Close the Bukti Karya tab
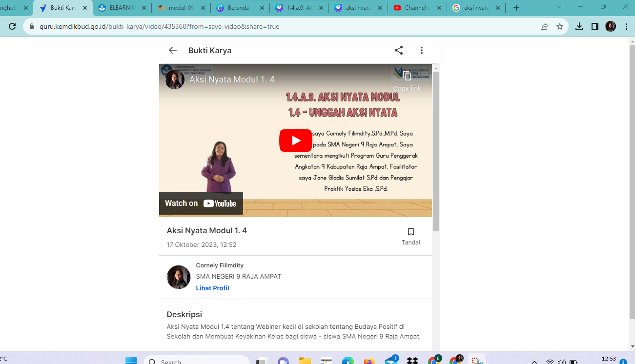The height and width of the screenshot is (364, 635). coord(84,8)
